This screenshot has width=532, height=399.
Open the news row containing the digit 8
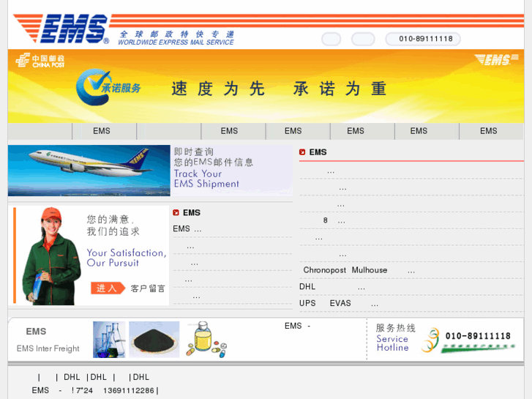click(411, 220)
